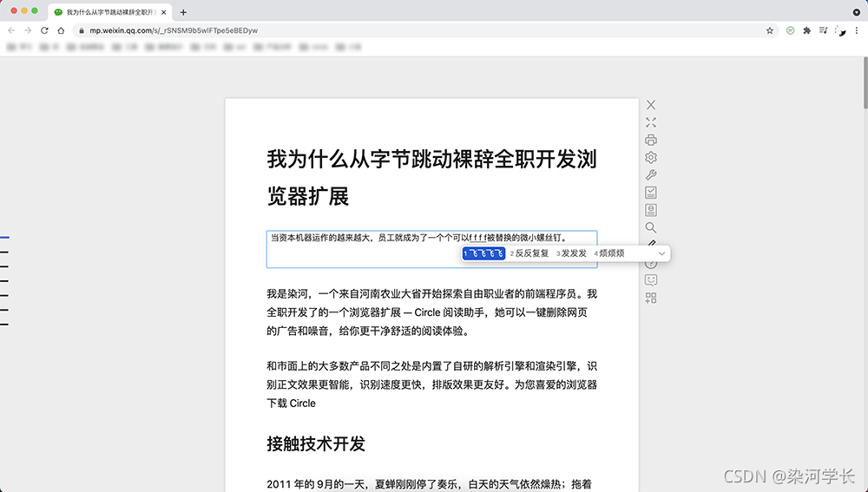Open the puzzle-piece extensions menu

pos(807,30)
